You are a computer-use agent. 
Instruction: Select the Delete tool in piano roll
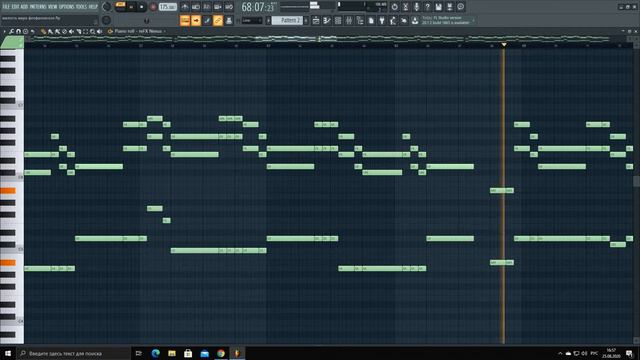click(x=64, y=31)
